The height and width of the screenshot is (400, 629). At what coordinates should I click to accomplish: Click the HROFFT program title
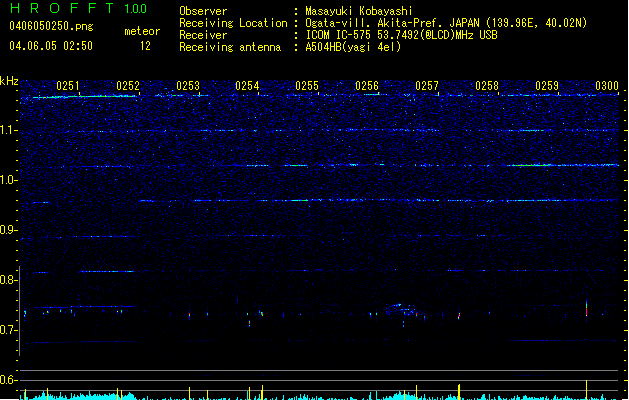coord(62,8)
